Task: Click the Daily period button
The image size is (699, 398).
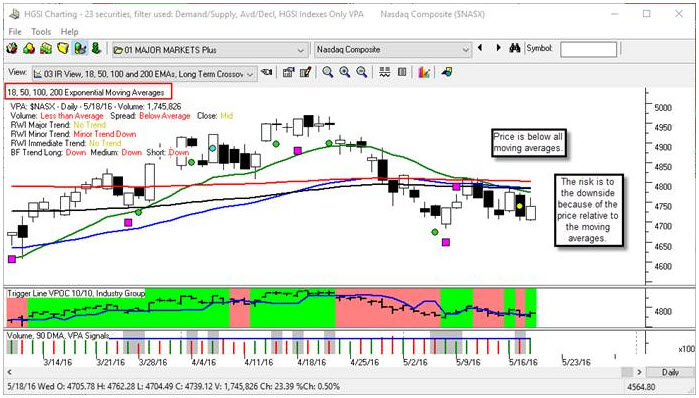Action: click(x=670, y=372)
